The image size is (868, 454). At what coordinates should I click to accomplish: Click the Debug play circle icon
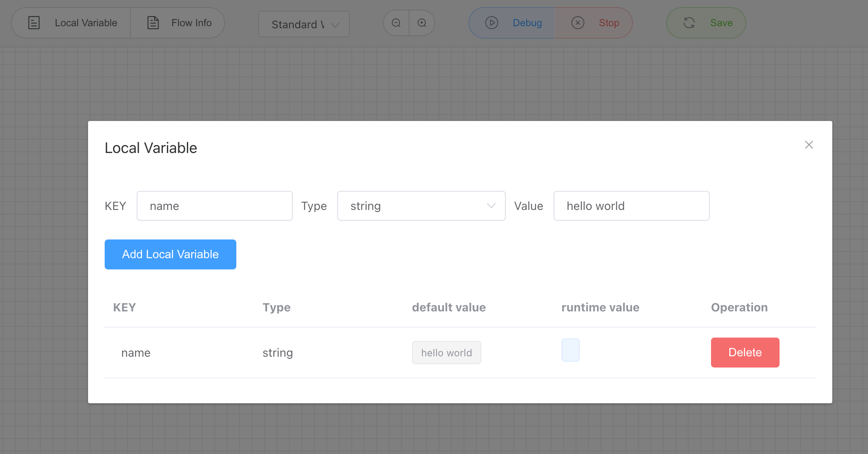pyautogui.click(x=492, y=23)
